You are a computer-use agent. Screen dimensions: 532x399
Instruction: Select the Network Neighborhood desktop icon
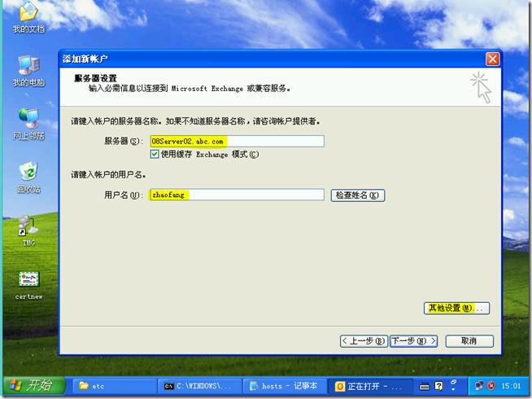coord(28,124)
